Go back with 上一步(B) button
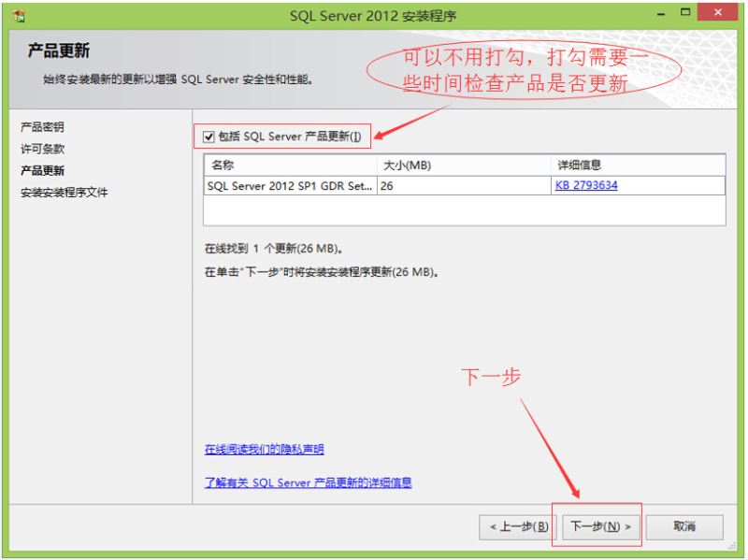Screen dimensions: 748x560 coord(519,526)
